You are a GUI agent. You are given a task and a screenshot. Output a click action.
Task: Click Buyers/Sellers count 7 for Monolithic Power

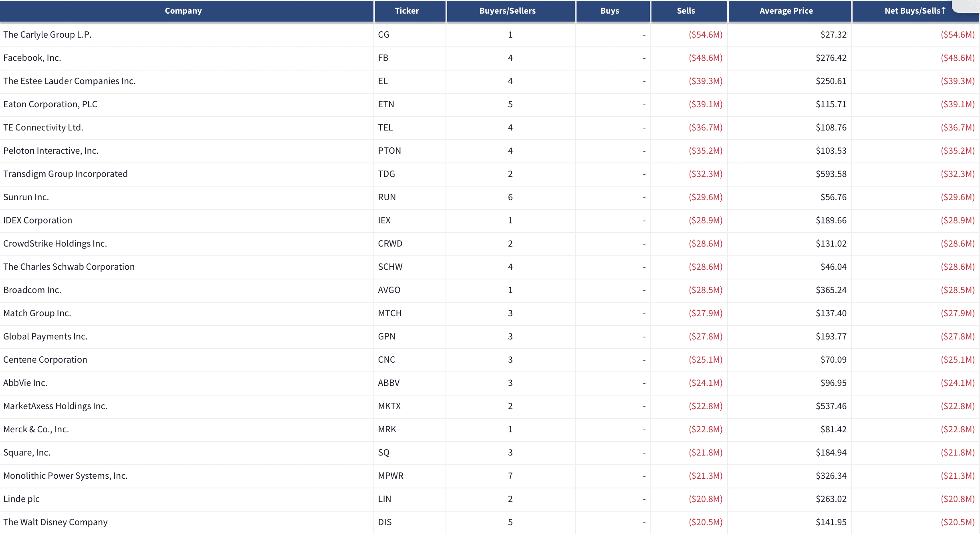pos(510,476)
